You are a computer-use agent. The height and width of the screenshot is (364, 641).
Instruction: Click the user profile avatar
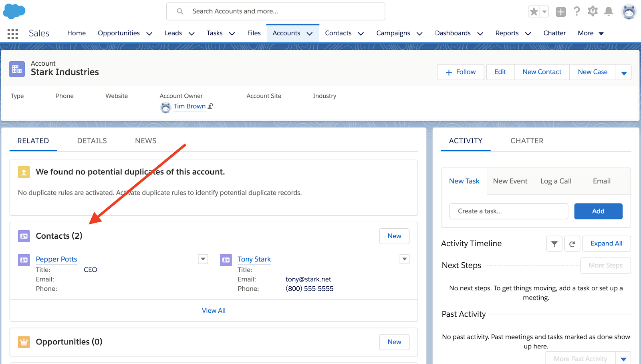tap(629, 12)
